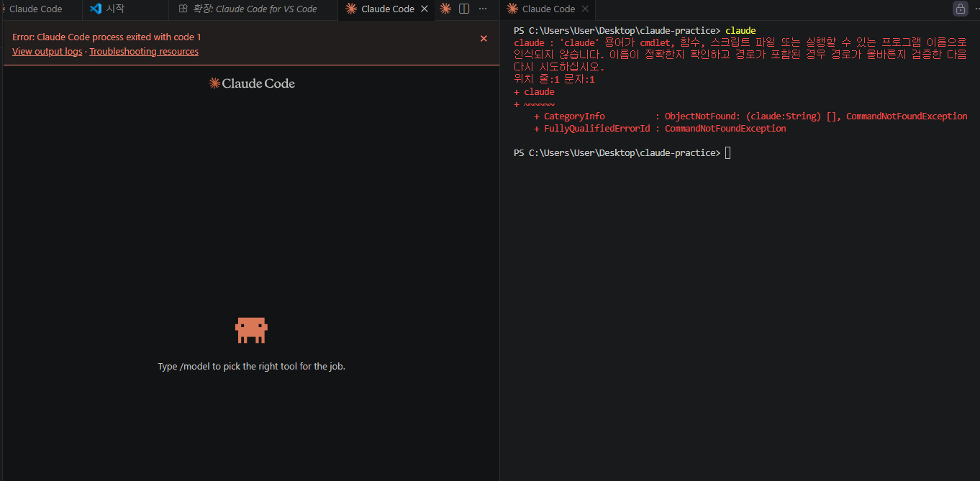Click the '+ claude' line in terminal output
Viewport: 980px width, 481px height.
534,92
